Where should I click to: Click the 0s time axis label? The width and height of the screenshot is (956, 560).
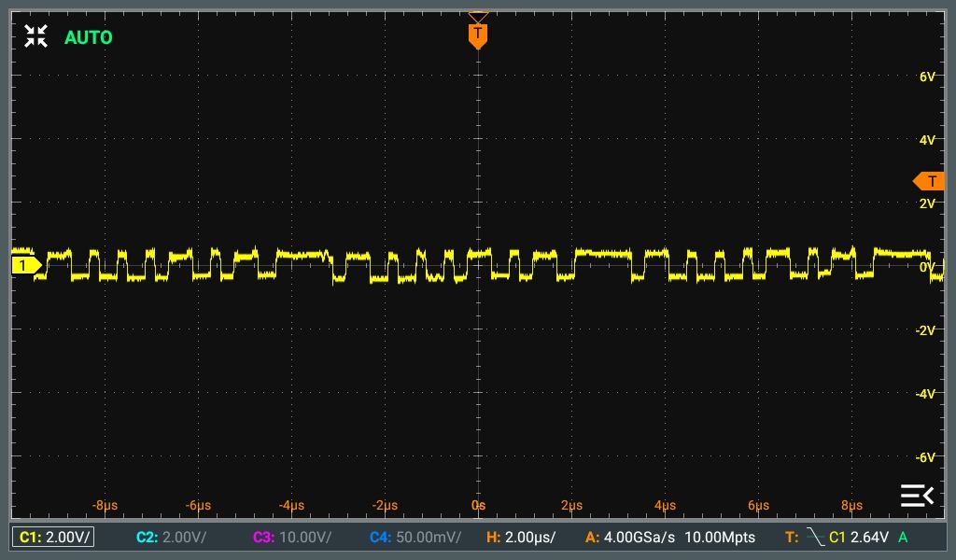click(x=479, y=505)
